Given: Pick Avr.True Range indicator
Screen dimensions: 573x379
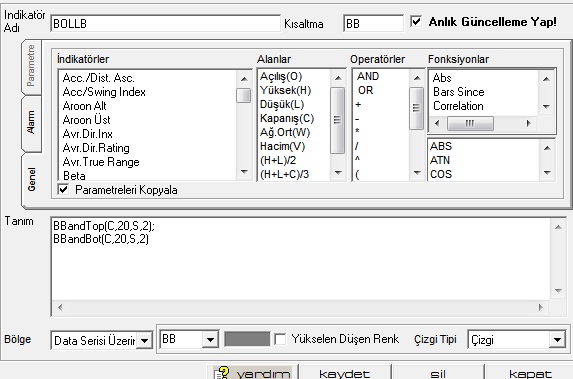Looking at the screenshot, I should [101, 162].
